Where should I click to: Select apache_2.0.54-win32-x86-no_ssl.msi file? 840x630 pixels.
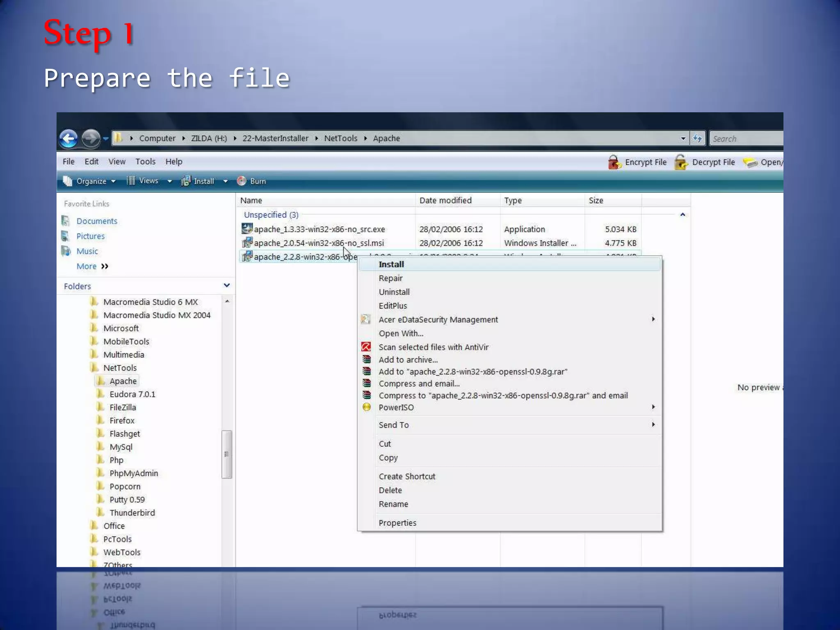(319, 243)
